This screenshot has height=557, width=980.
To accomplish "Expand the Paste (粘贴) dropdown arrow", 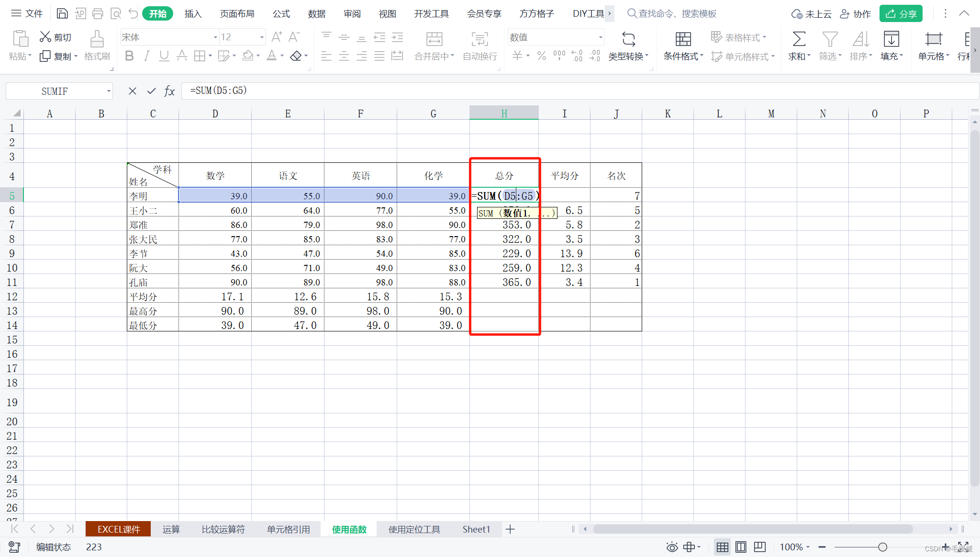I will click(x=30, y=56).
